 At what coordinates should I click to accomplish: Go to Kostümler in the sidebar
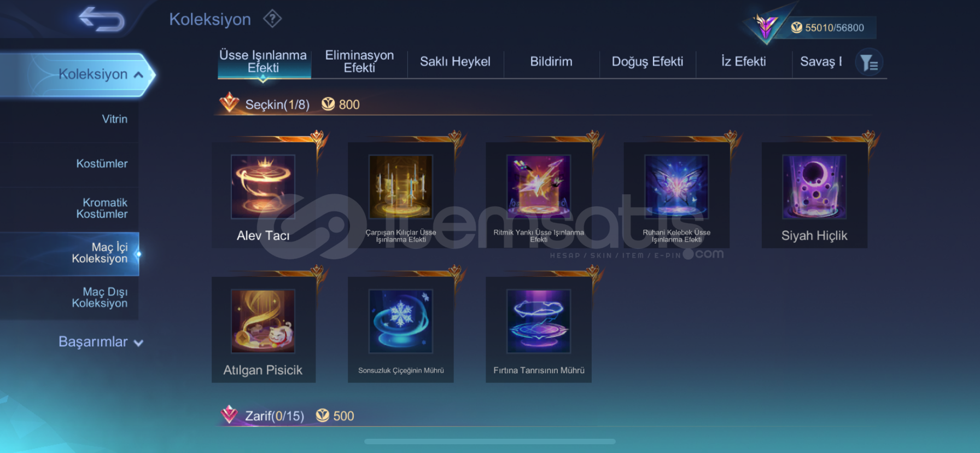coord(102,164)
